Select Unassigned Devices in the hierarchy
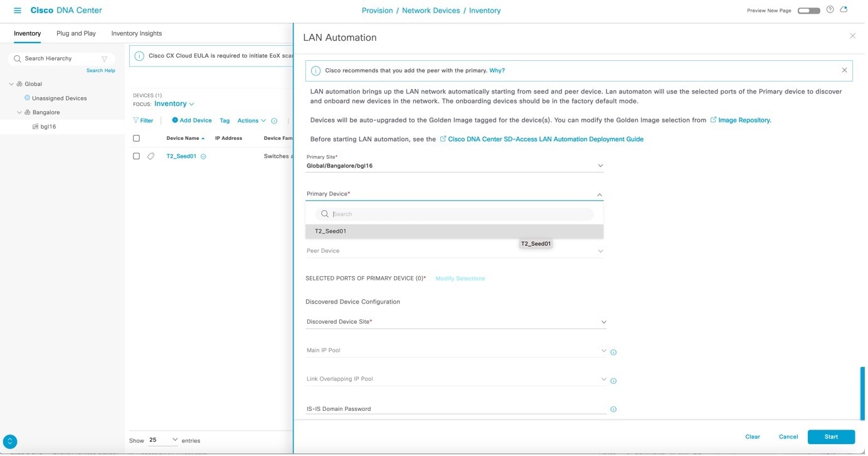868x456 pixels. (60, 98)
